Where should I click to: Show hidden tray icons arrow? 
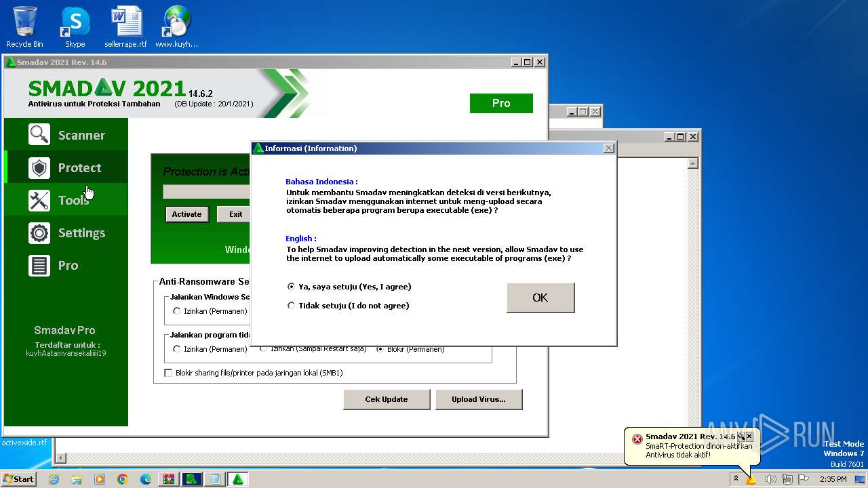pos(736,479)
